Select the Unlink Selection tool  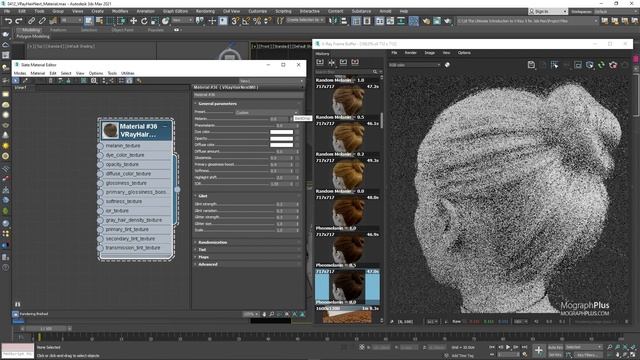(42, 21)
